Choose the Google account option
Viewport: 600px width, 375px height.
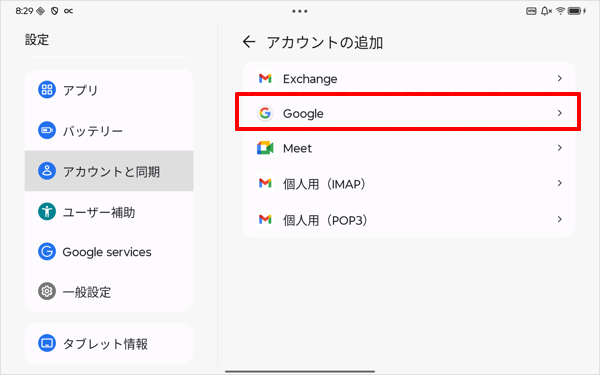pos(408,112)
